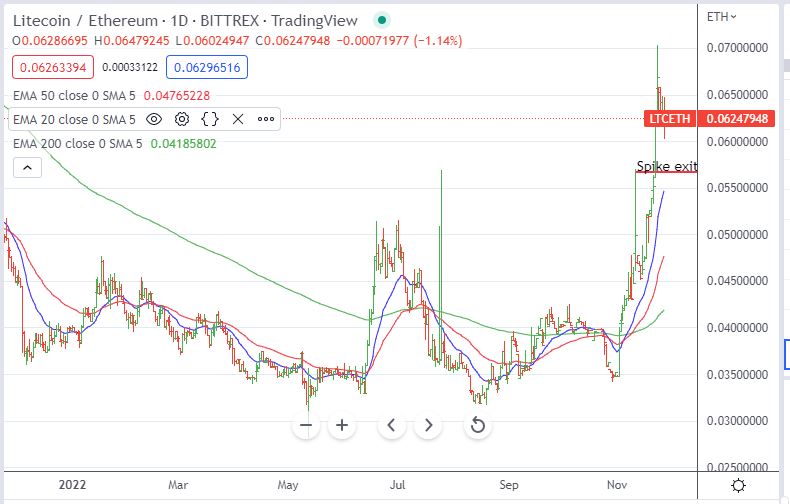This screenshot has width=790, height=504.
Task: Click the percent change (−1.14%)
Action: point(438,40)
